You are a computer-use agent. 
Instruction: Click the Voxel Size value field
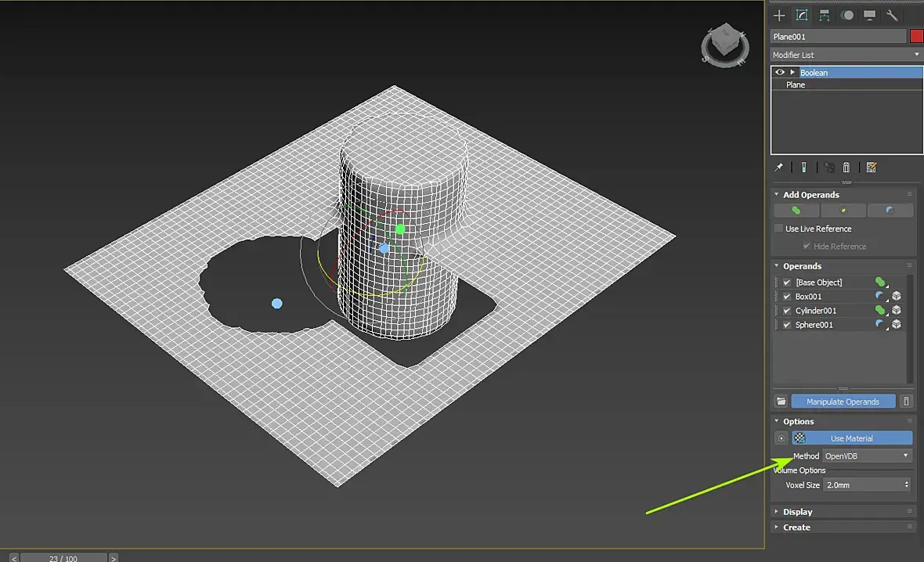click(x=862, y=485)
